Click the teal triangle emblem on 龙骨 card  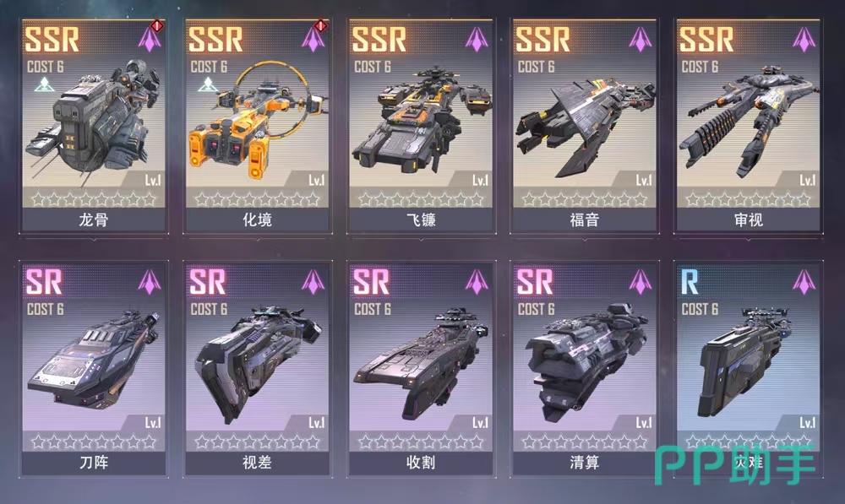pos(45,84)
